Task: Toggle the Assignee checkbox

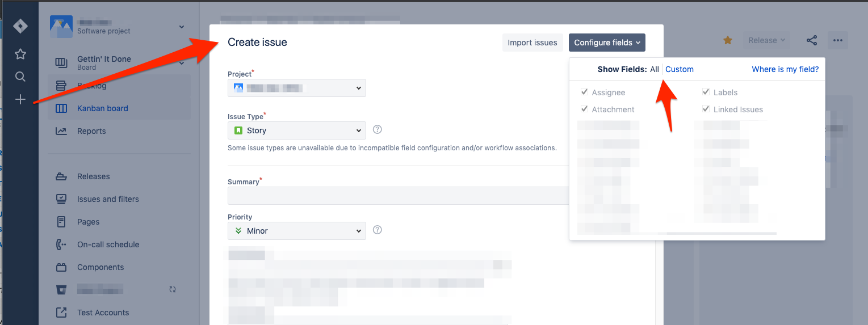Action: click(x=584, y=92)
